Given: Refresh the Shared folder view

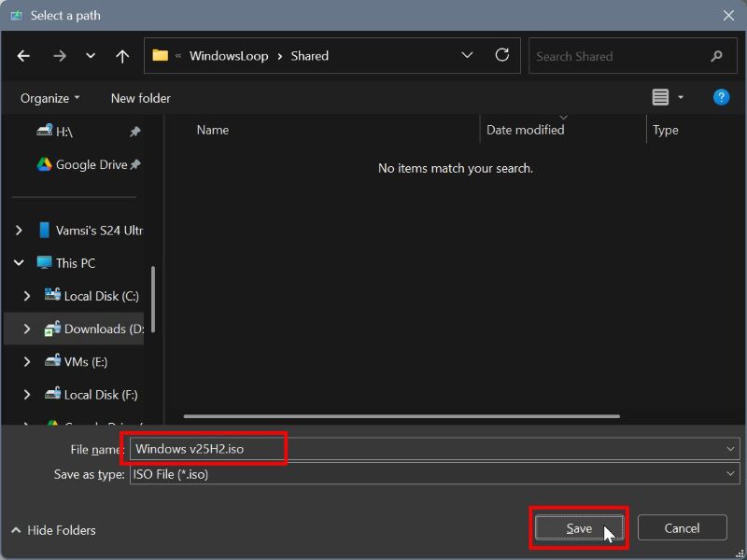Looking at the screenshot, I should [x=502, y=55].
